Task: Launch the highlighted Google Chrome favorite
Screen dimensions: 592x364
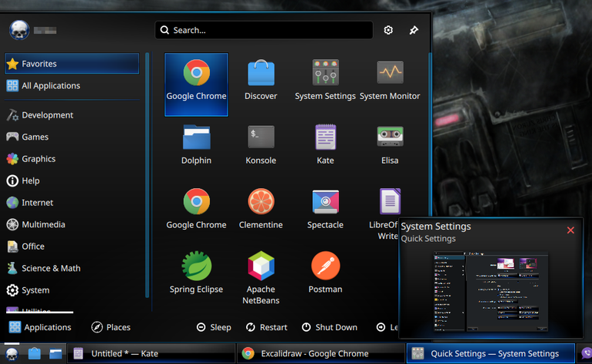Action: pos(196,84)
